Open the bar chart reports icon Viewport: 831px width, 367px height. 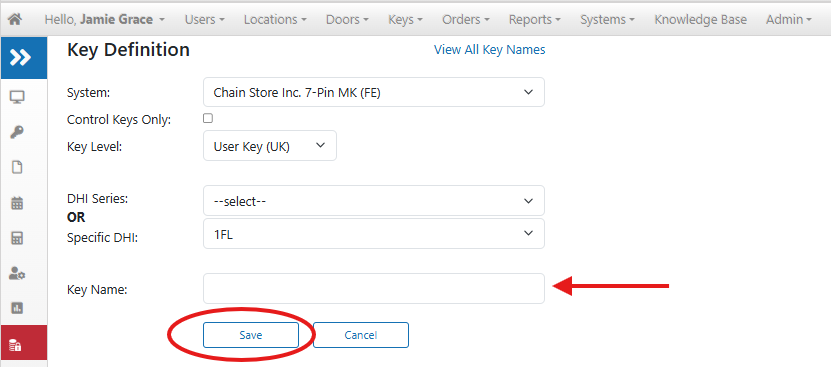17,308
